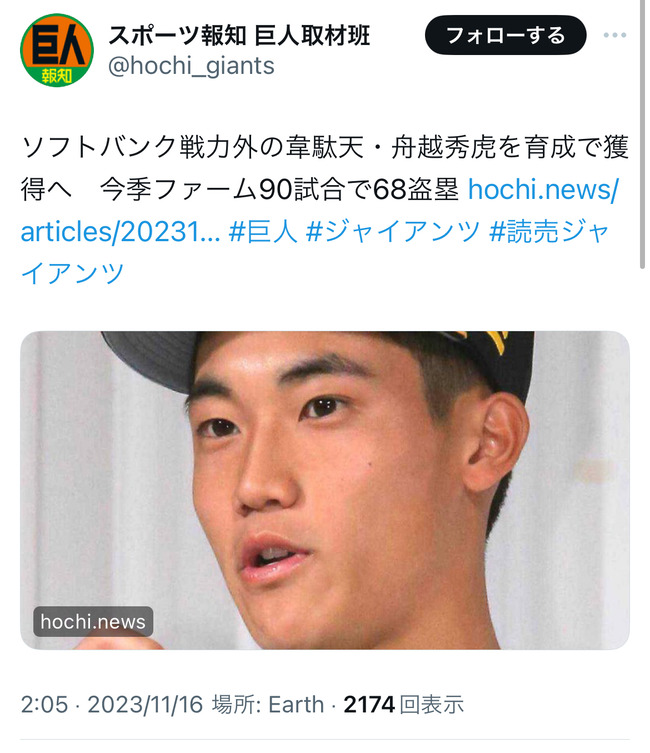The height and width of the screenshot is (753, 650).
Task: Click the tweet text about 舟越秀虎
Action: [x=325, y=168]
